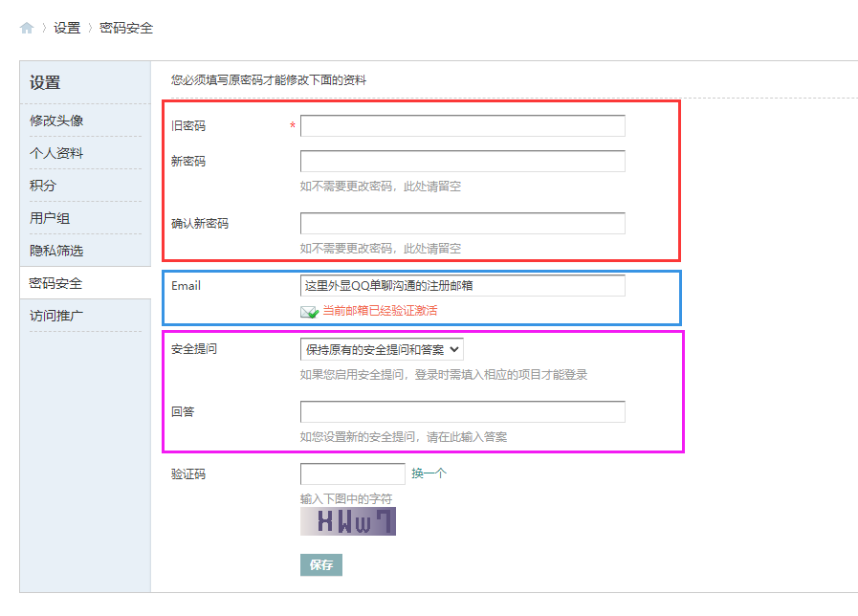The image size is (858, 616).
Task: Click 当前邮箱已经验证激活 status text
Action: click(380, 311)
